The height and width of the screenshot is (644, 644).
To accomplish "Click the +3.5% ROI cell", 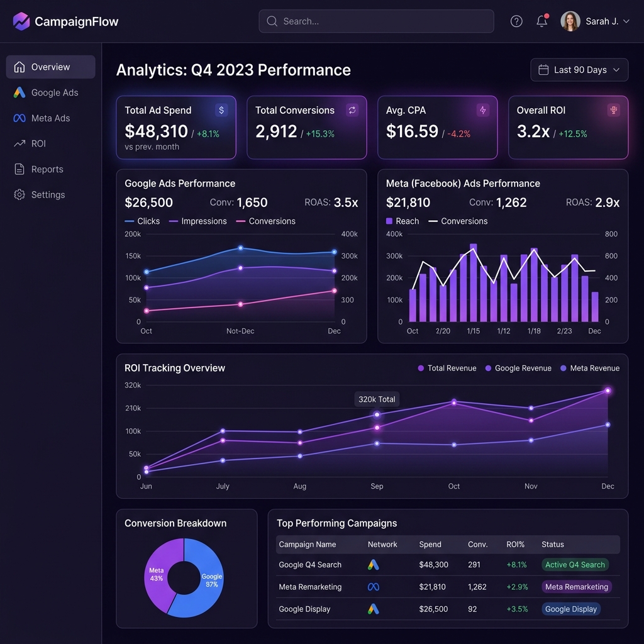I will pyautogui.click(x=517, y=609).
